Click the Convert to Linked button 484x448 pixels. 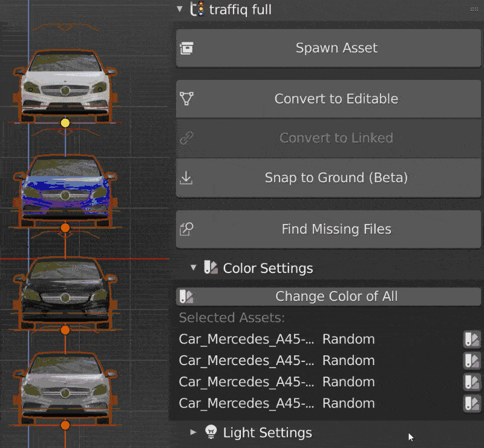coord(329,138)
